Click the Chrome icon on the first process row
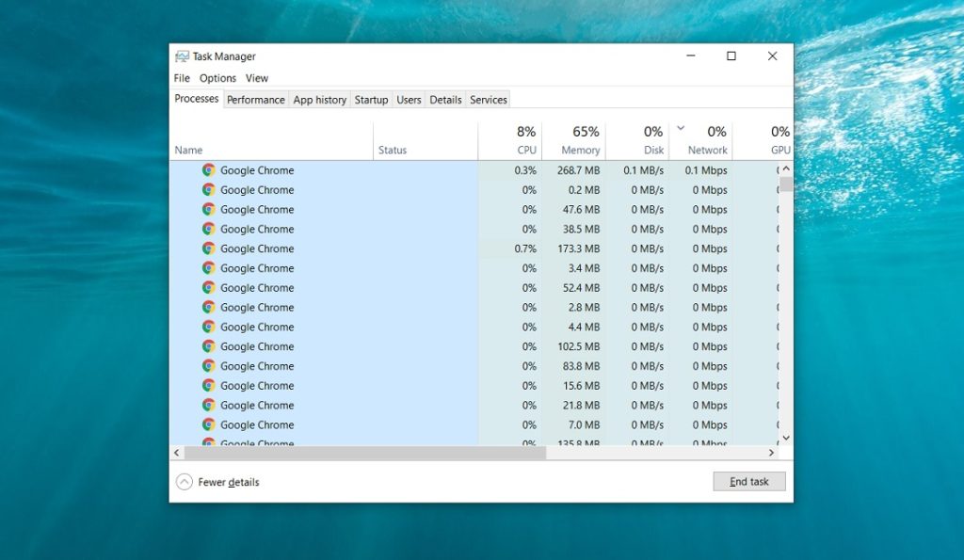This screenshot has height=560, width=964. (x=209, y=170)
